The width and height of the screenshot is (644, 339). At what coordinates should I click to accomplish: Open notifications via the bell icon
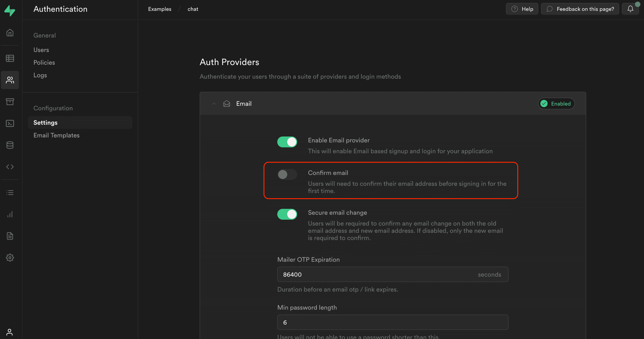(x=630, y=9)
